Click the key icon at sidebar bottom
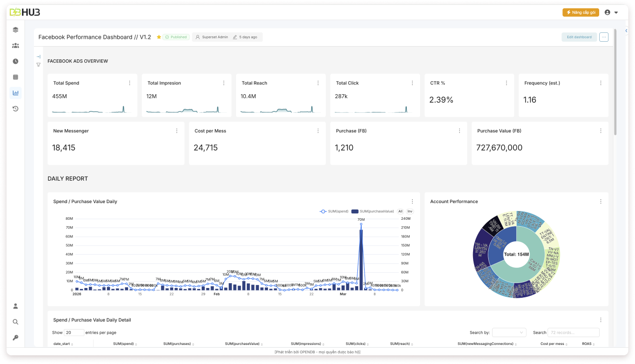 click(x=15, y=338)
